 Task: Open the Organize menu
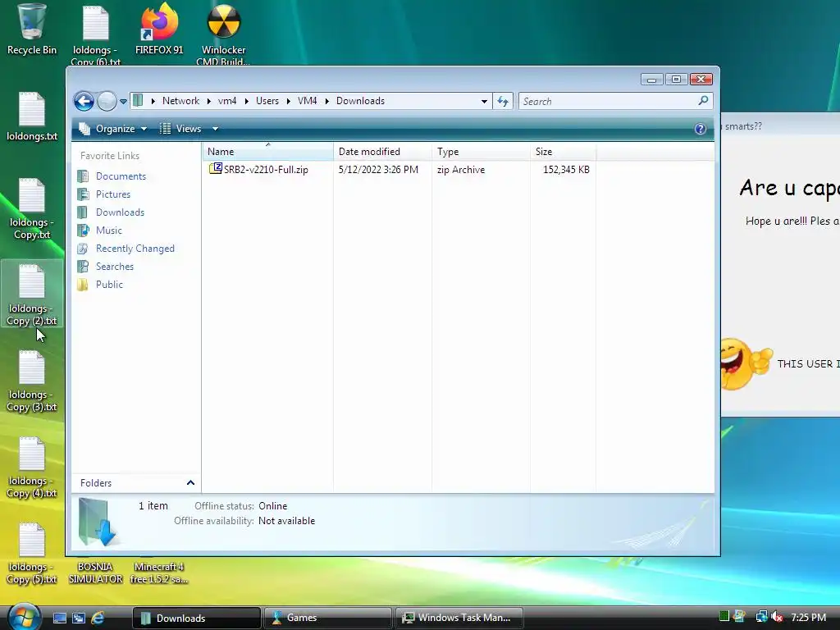click(113, 129)
